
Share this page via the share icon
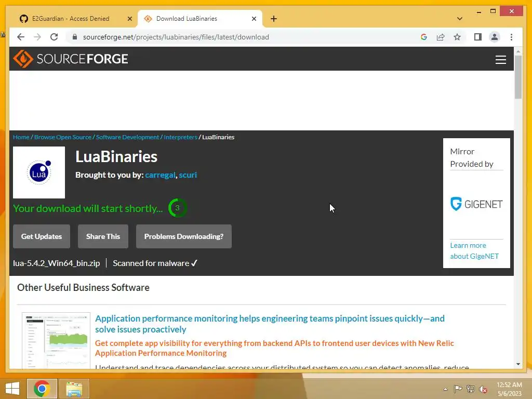coord(441,37)
